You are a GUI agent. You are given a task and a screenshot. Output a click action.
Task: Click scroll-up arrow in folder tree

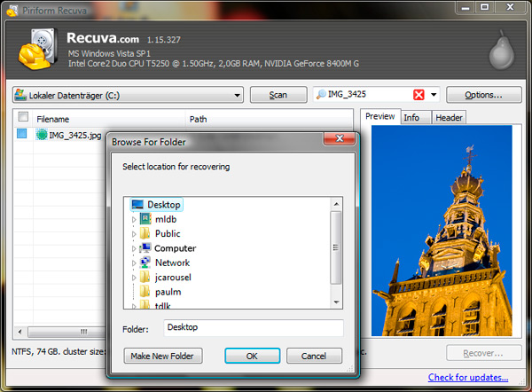[336, 204]
